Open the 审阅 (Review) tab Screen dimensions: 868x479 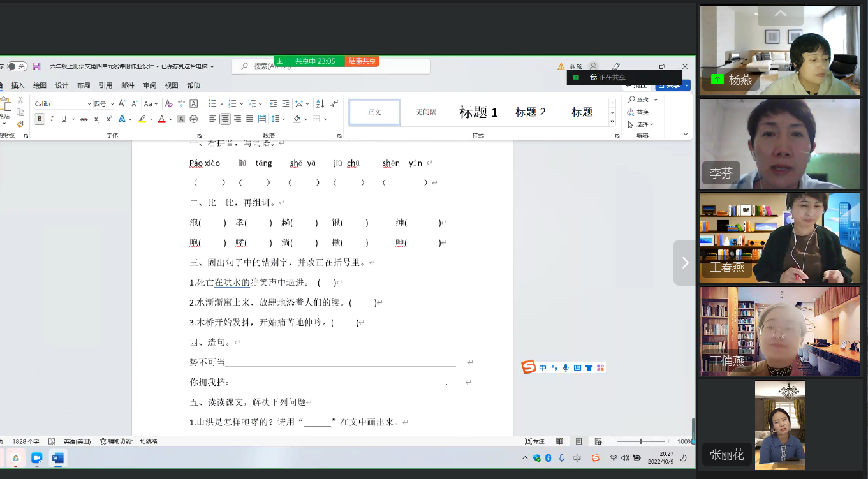pos(149,85)
